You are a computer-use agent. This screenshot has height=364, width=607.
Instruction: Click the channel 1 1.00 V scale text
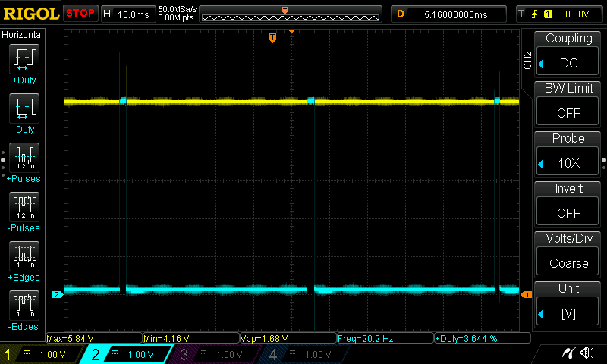point(52,355)
